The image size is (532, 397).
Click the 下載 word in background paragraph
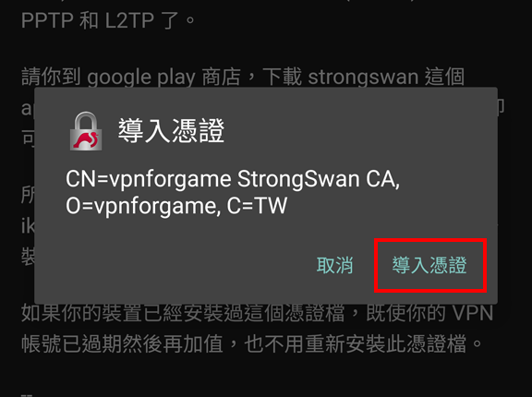coord(282,77)
